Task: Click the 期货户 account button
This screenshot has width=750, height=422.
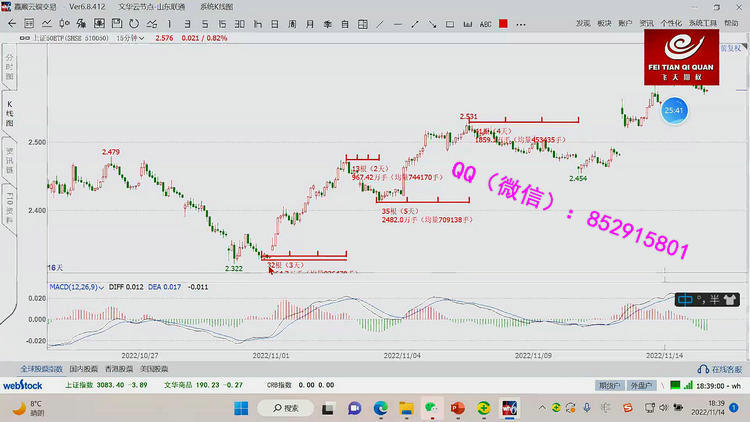Action: [608, 384]
